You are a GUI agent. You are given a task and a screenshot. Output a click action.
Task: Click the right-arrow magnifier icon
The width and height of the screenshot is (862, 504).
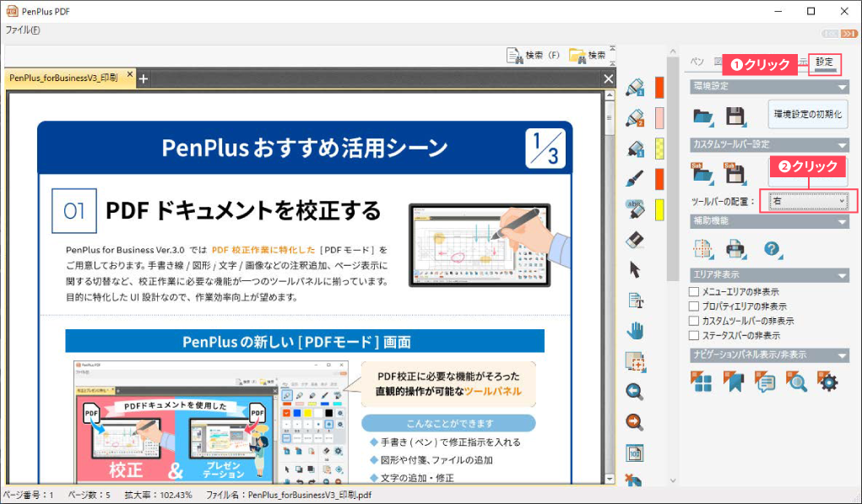(x=635, y=422)
